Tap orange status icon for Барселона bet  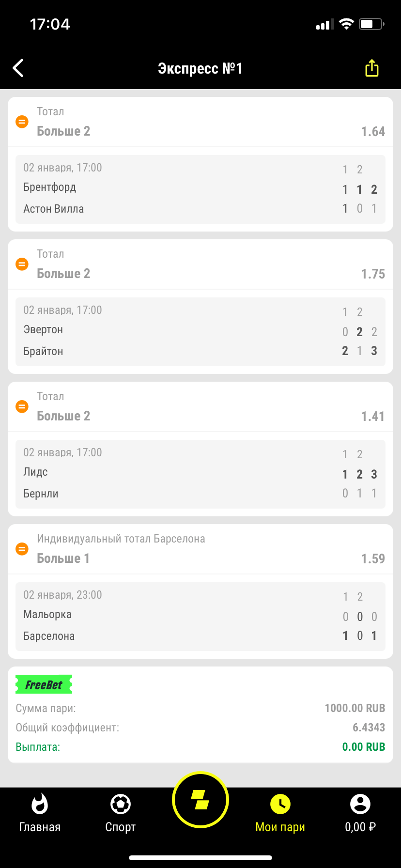(x=22, y=549)
